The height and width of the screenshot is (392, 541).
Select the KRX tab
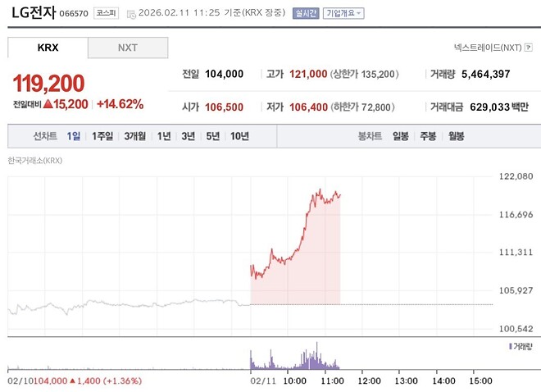click(48, 48)
